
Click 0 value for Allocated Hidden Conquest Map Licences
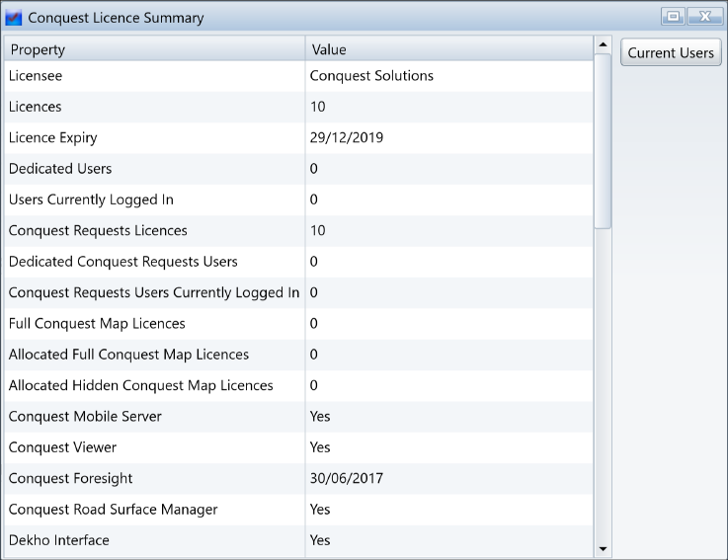(x=314, y=385)
